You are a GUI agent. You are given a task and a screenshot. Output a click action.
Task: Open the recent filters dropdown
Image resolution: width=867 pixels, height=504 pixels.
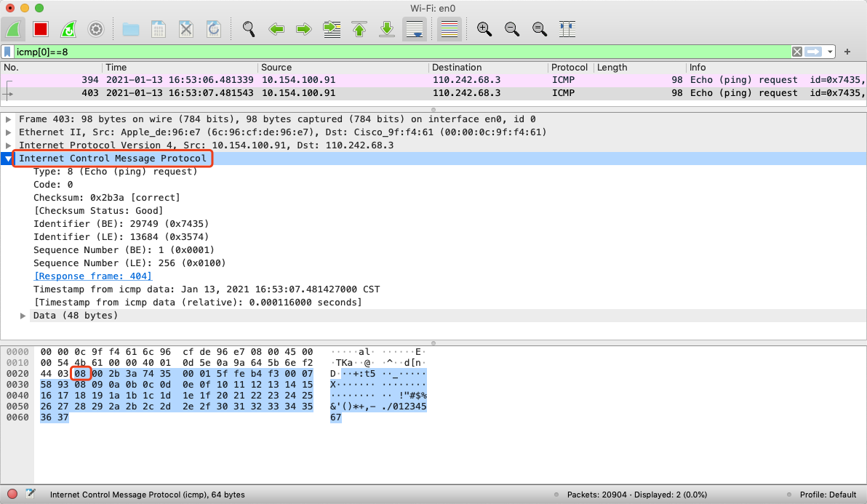(x=830, y=52)
